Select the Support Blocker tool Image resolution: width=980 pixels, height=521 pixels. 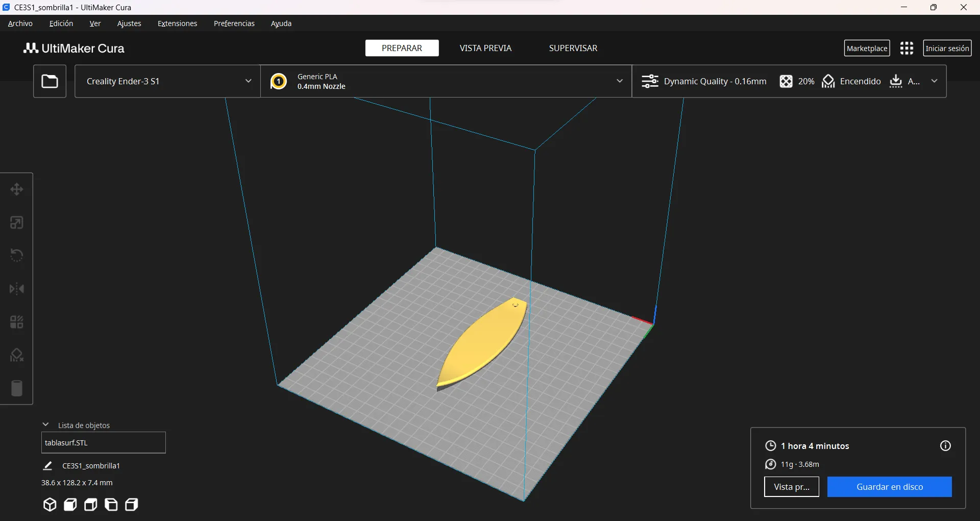(x=16, y=356)
